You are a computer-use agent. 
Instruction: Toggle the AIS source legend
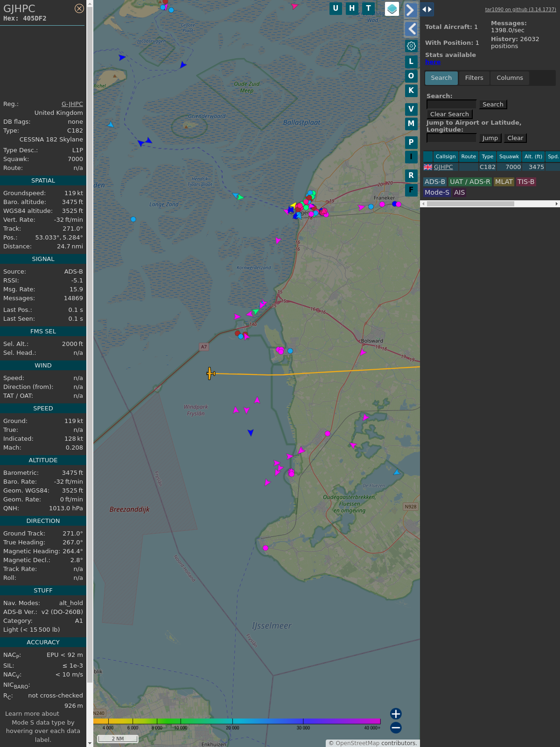click(460, 193)
